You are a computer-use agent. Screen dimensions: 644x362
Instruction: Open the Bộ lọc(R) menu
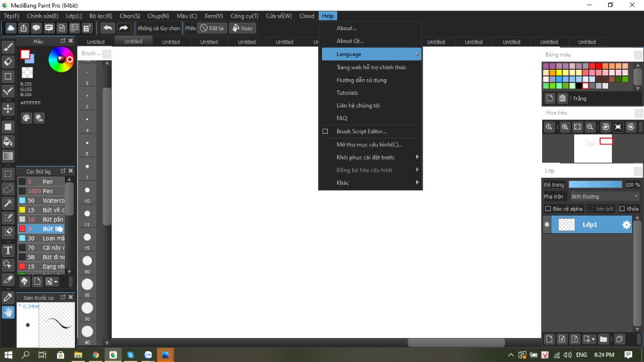[x=101, y=16]
